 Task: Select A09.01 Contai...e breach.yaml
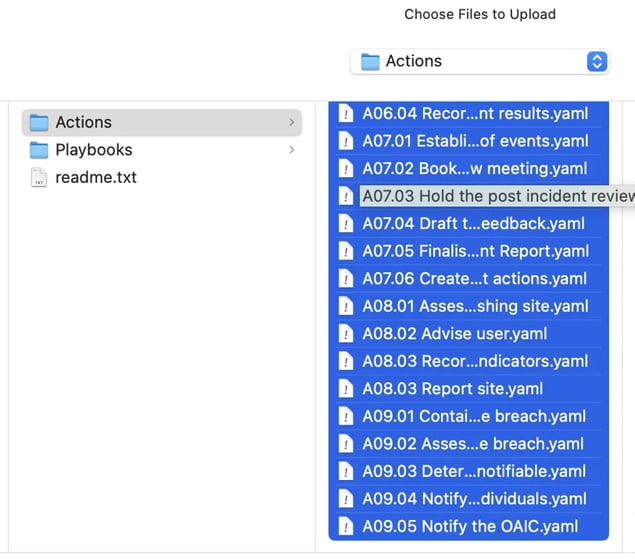469,416
